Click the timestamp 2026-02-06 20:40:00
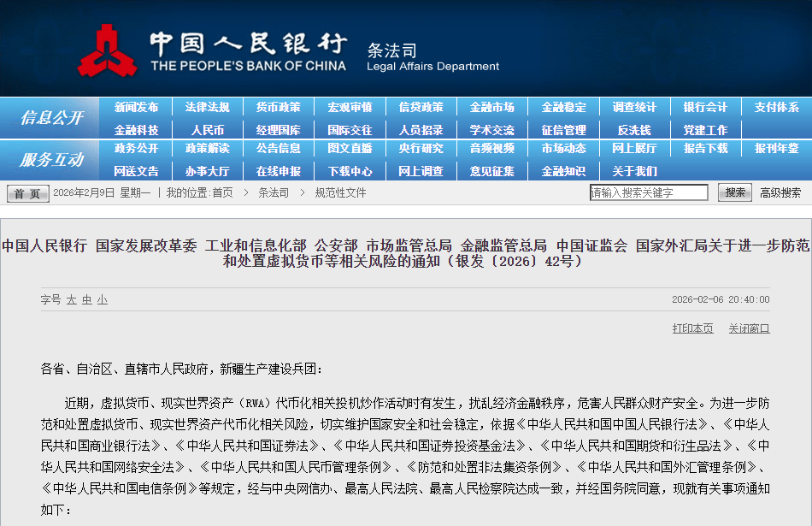The height and width of the screenshot is (526, 812). [721, 299]
